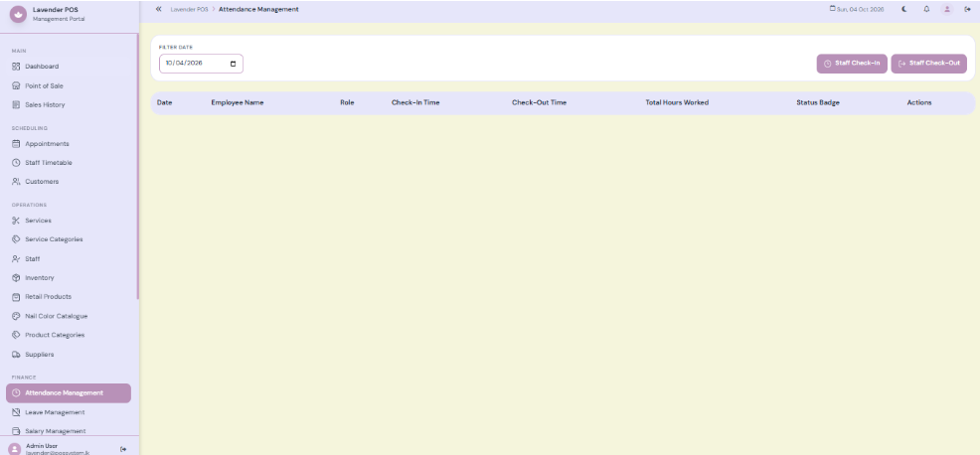Image resolution: width=980 pixels, height=455 pixels.
Task: Click the Retail Products bag icon
Action: pyautogui.click(x=16, y=297)
